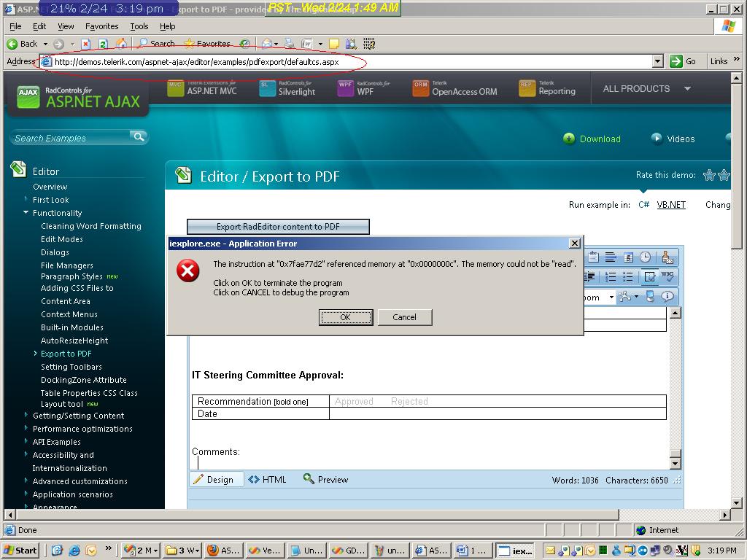The image size is (747, 560).
Task: Expand the API Examples tree node
Action: click(26, 441)
